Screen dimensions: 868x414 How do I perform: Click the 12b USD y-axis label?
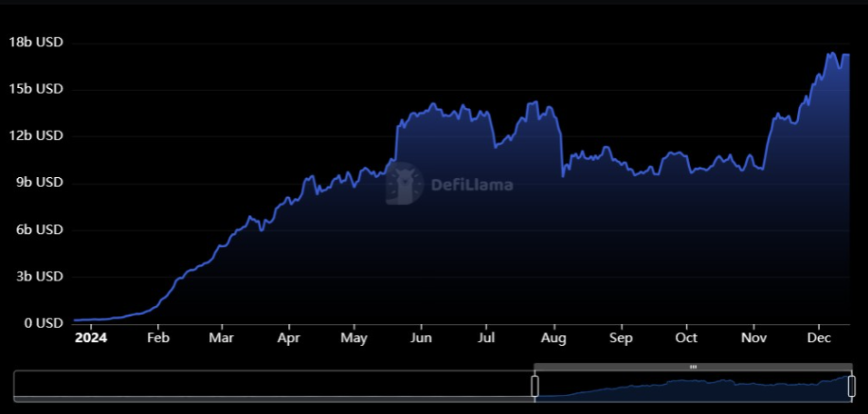[x=35, y=136]
